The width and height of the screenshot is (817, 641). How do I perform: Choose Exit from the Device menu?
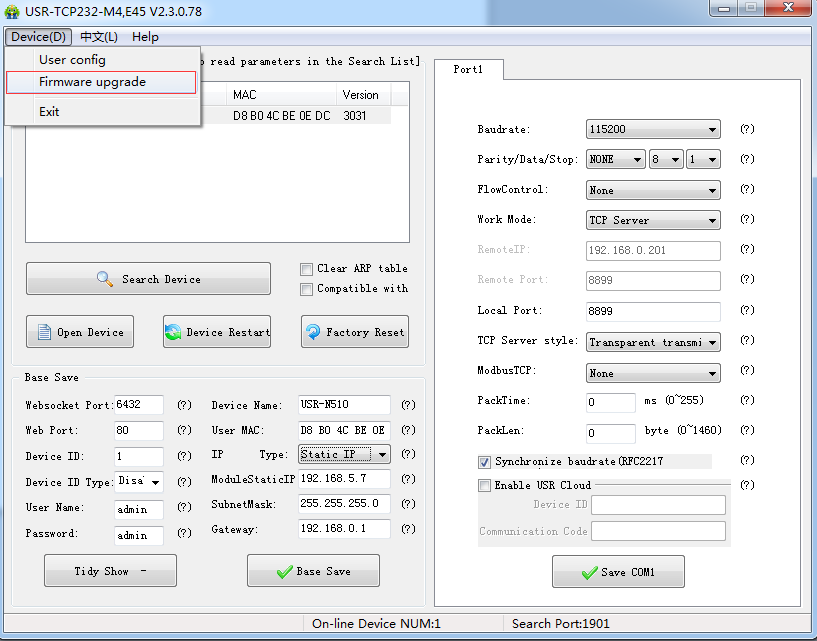tap(102, 112)
